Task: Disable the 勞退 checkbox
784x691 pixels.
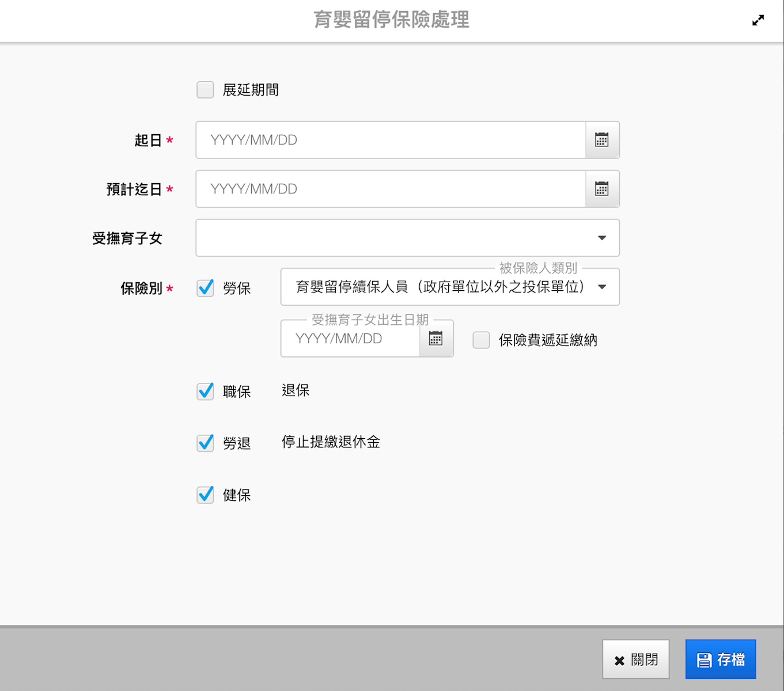Action: tap(205, 443)
